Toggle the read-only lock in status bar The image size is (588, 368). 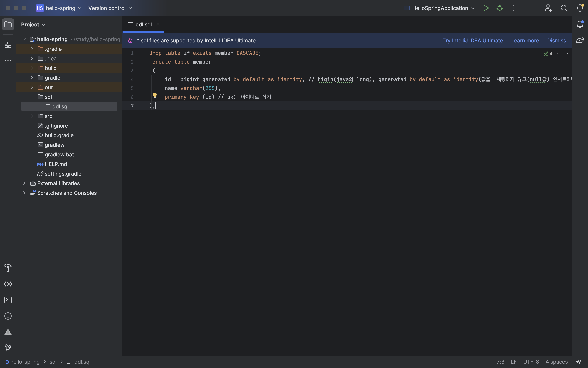pyautogui.click(x=578, y=362)
